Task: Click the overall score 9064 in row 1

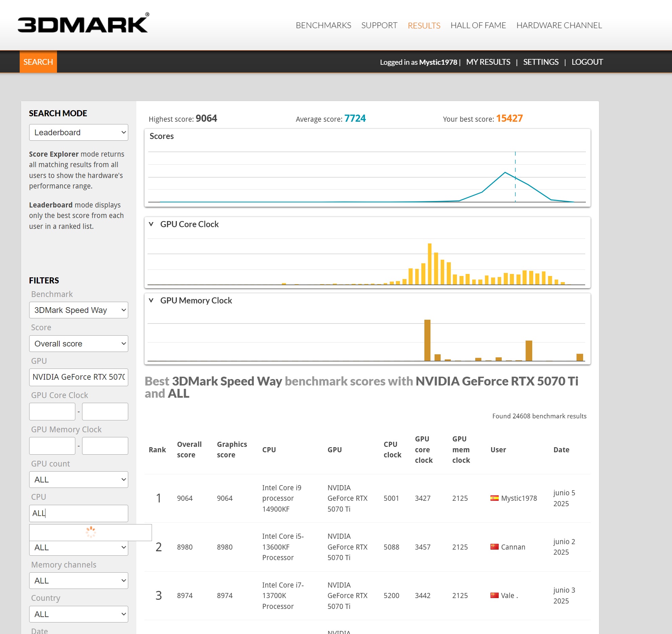Action: [x=185, y=498]
